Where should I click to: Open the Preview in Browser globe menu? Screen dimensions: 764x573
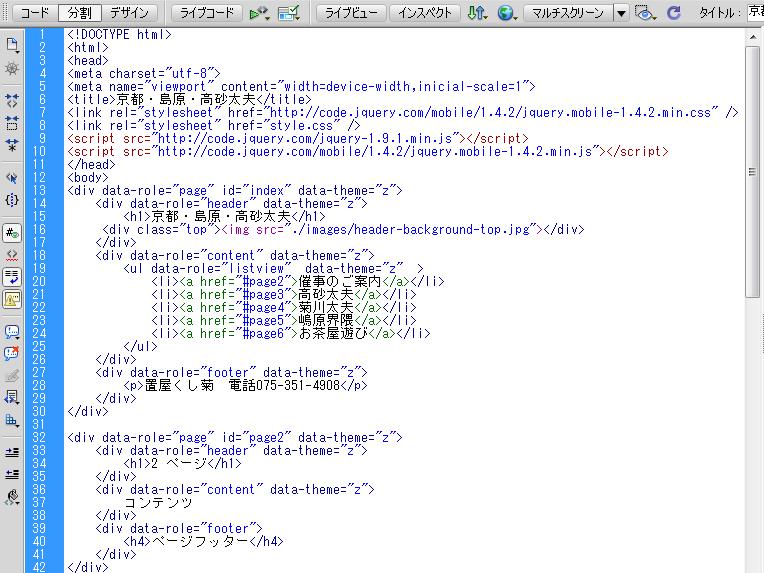pos(507,13)
